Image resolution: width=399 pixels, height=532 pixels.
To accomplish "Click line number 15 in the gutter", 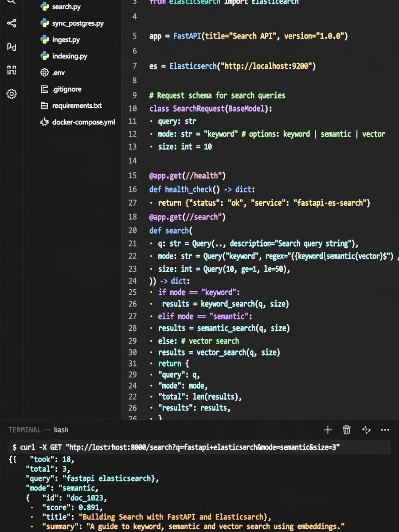I will point(132,176).
